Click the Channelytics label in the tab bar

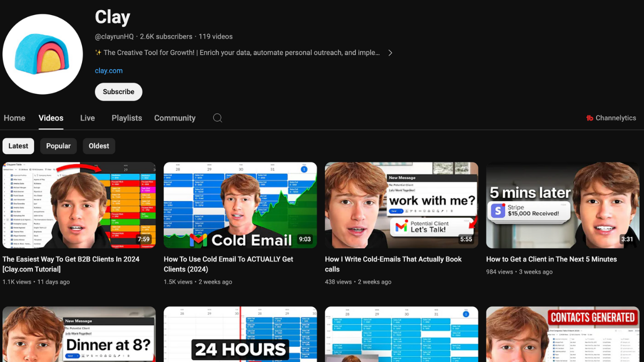(616, 118)
